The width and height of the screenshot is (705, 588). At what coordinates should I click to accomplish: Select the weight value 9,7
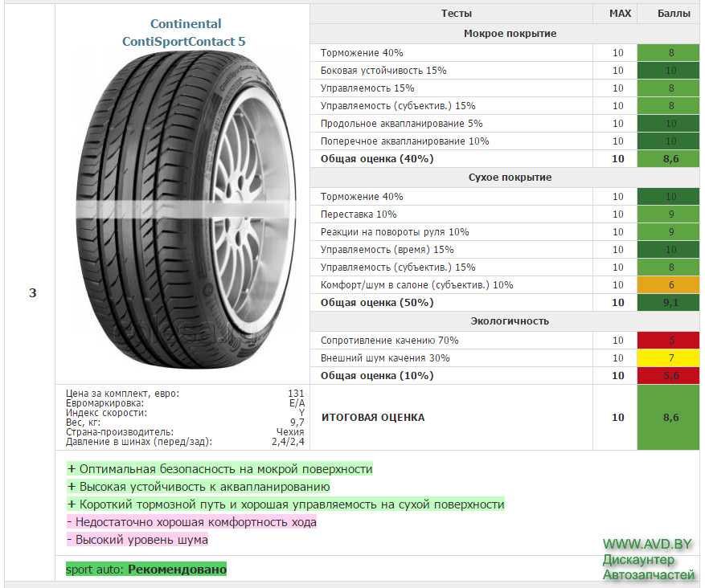297,423
